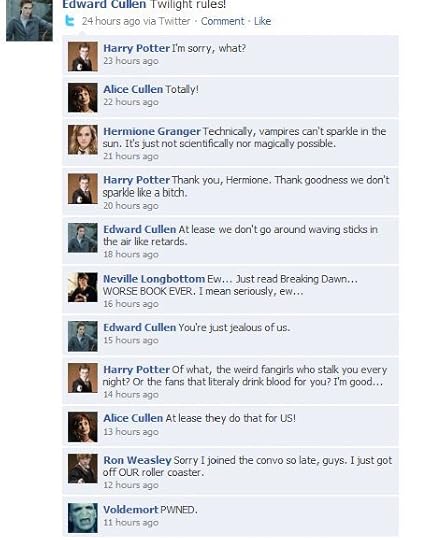Open Harry Potter's avatar on first comment

point(83,56)
